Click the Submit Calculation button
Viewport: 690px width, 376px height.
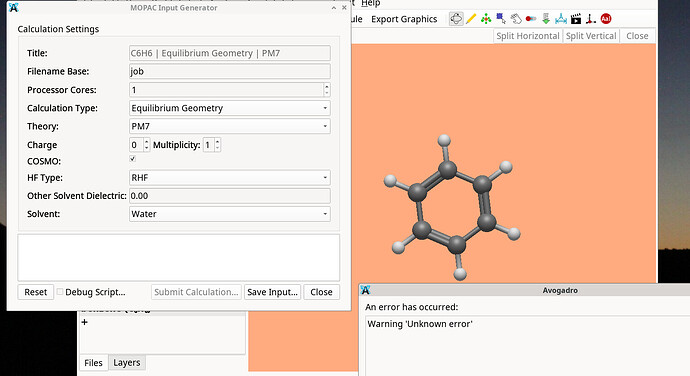[196, 292]
